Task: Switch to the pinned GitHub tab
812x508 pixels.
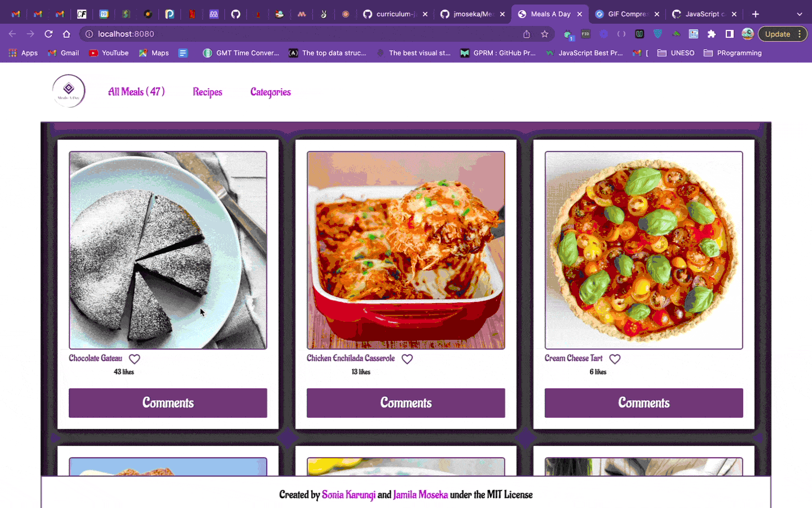Action: coord(236,14)
